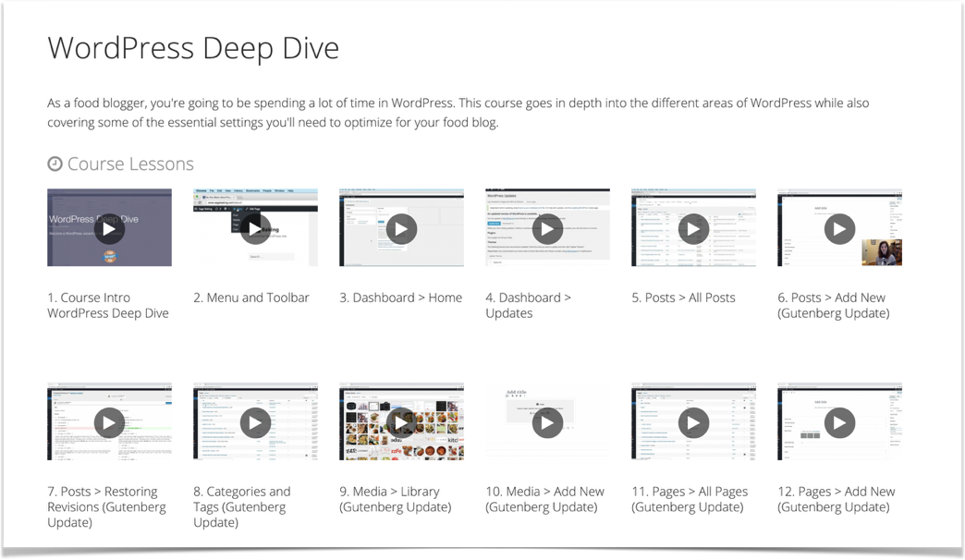The width and height of the screenshot is (965, 560).
Task: Open the '6. Posts > Add New' lesson link
Action: point(834,305)
